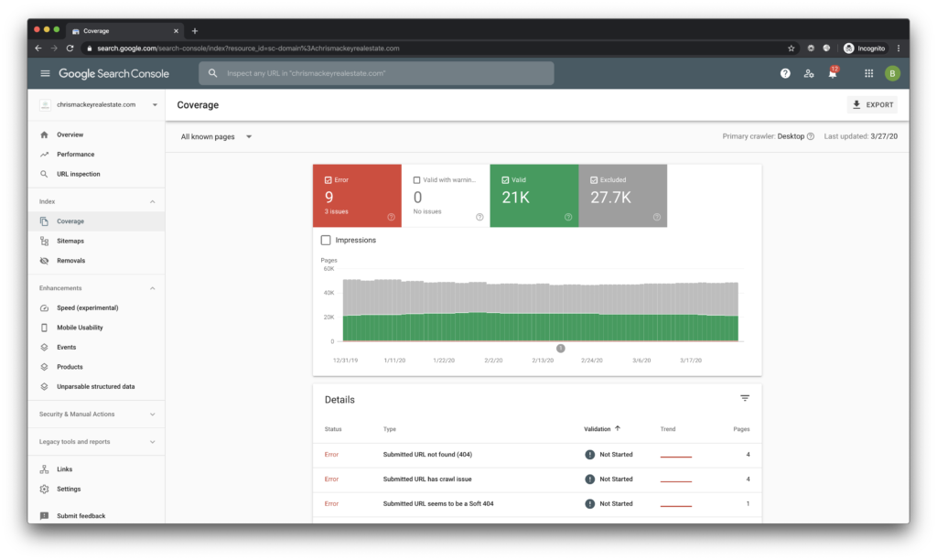Screen dimensions: 937x560
Task: Click the Validation sort arrow
Action: (x=618, y=428)
